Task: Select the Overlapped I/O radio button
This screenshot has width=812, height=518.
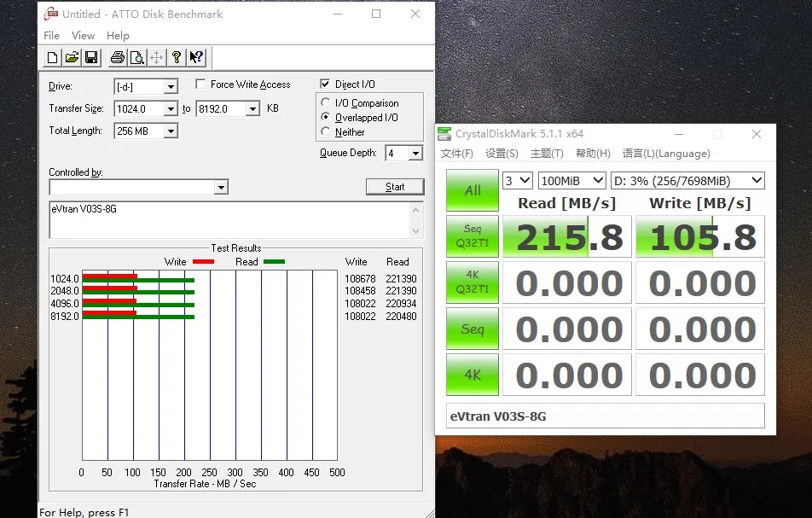Action: pyautogui.click(x=325, y=117)
